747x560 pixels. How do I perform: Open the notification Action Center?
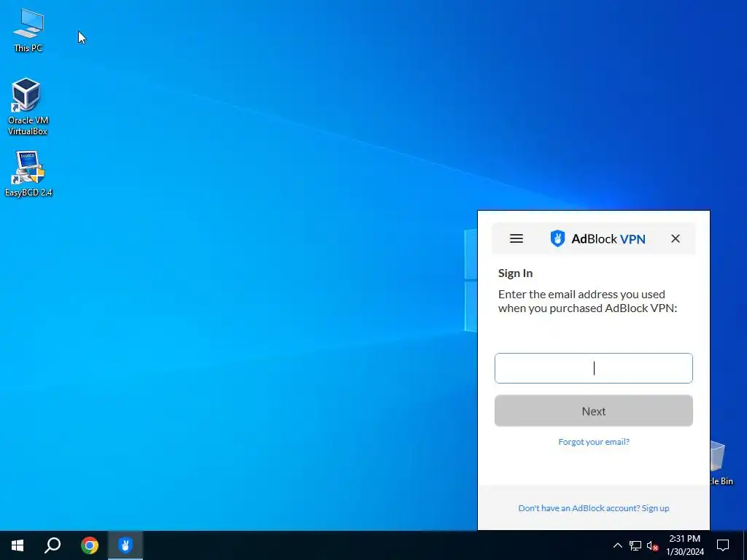pos(723,545)
